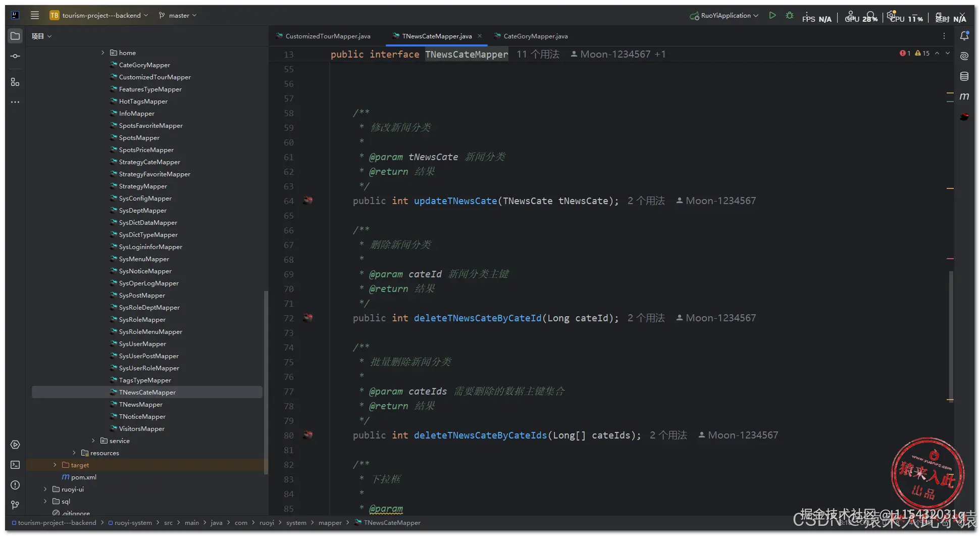Select StrategyMapper in project tree
This screenshot has height=536, width=980.
point(143,186)
